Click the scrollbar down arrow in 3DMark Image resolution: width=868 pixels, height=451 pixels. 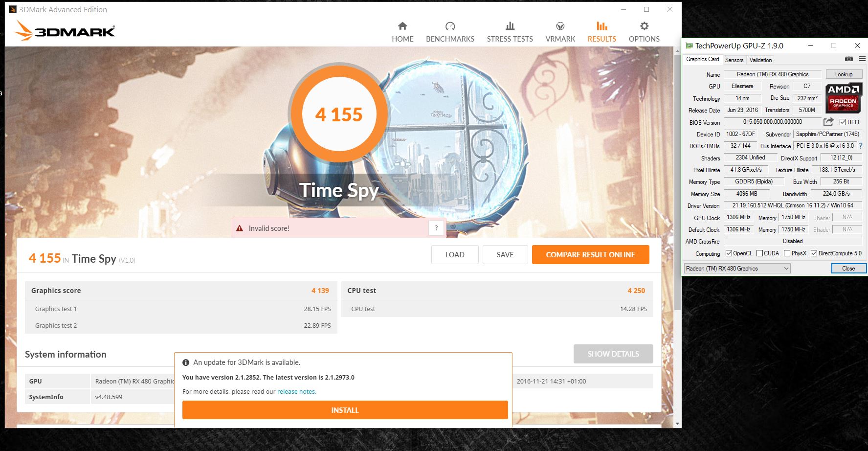point(677,424)
